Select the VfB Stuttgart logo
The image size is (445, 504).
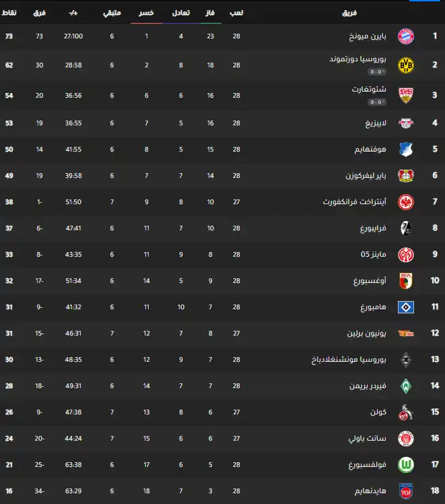(x=406, y=95)
